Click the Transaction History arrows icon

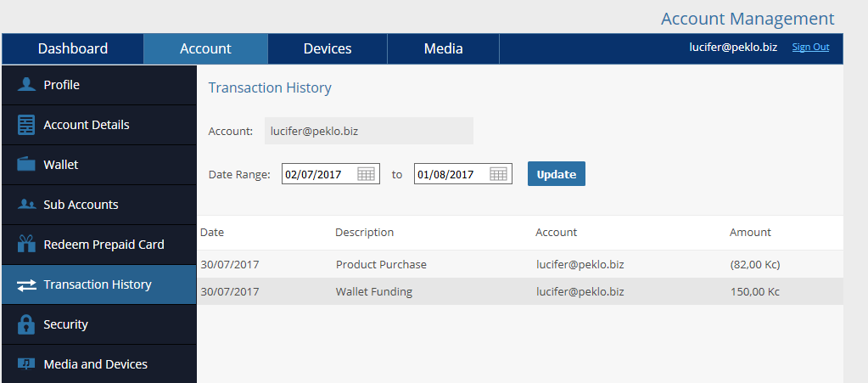tap(26, 284)
